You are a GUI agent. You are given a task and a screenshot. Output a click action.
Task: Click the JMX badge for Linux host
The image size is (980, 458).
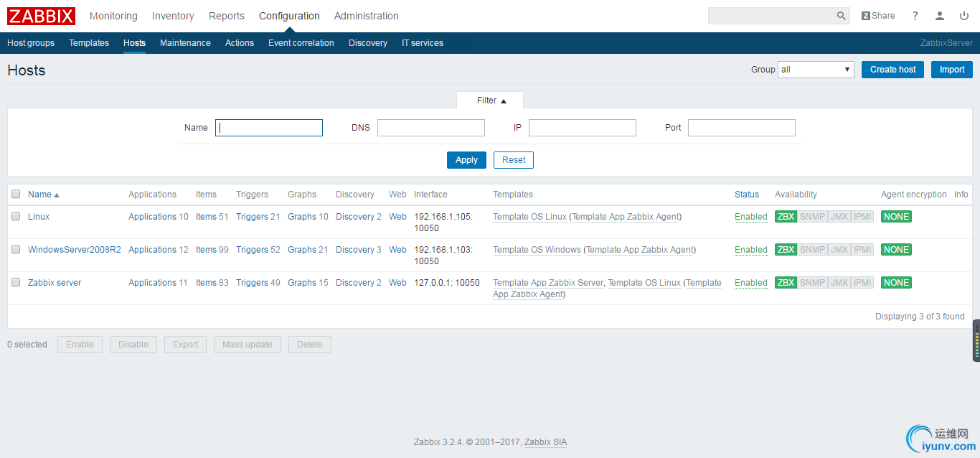839,217
